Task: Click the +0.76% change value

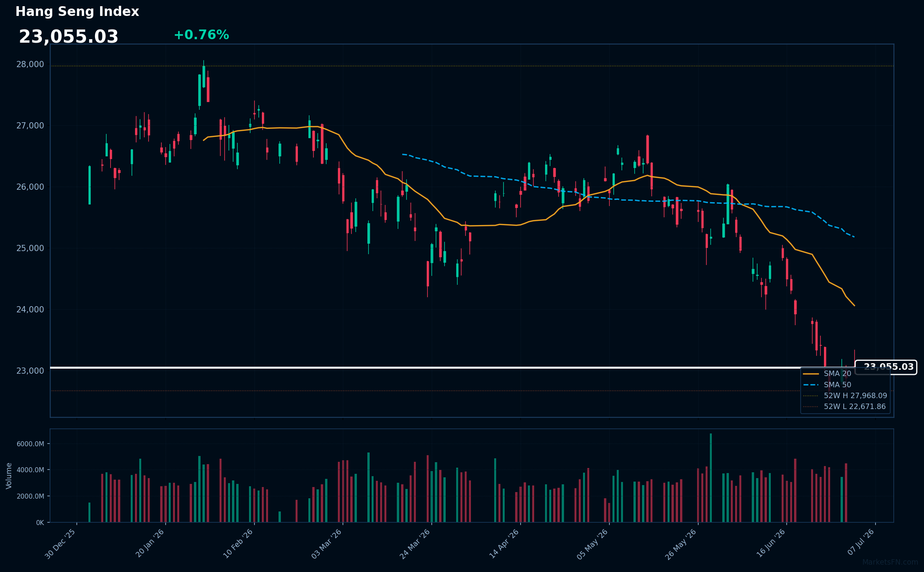Action: point(201,35)
